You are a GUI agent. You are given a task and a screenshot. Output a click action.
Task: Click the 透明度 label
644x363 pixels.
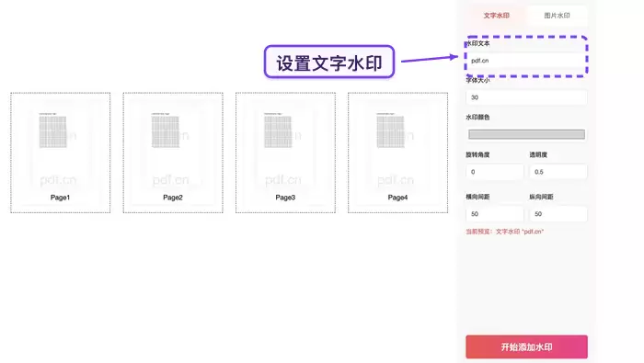tap(538, 155)
